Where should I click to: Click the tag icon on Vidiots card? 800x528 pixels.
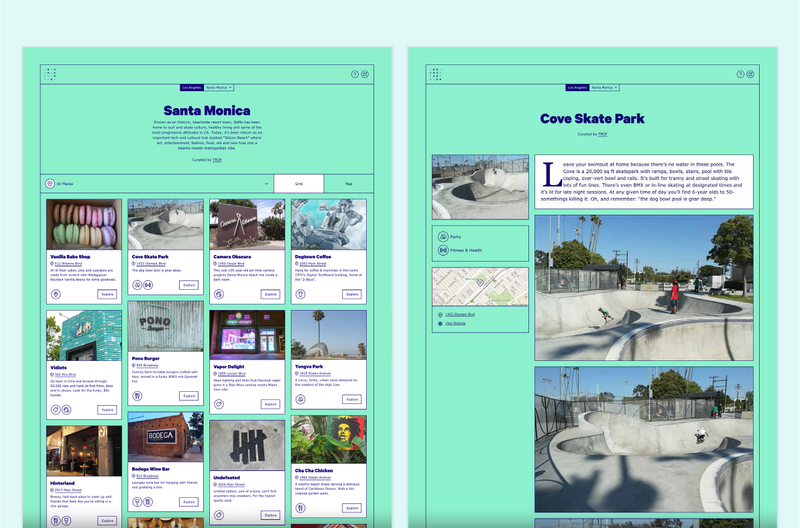56,410
